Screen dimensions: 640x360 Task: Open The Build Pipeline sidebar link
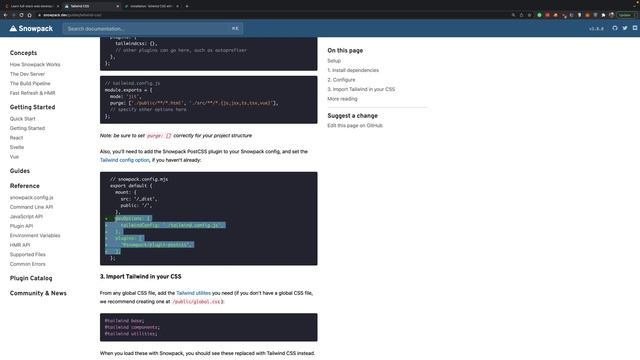click(x=30, y=83)
